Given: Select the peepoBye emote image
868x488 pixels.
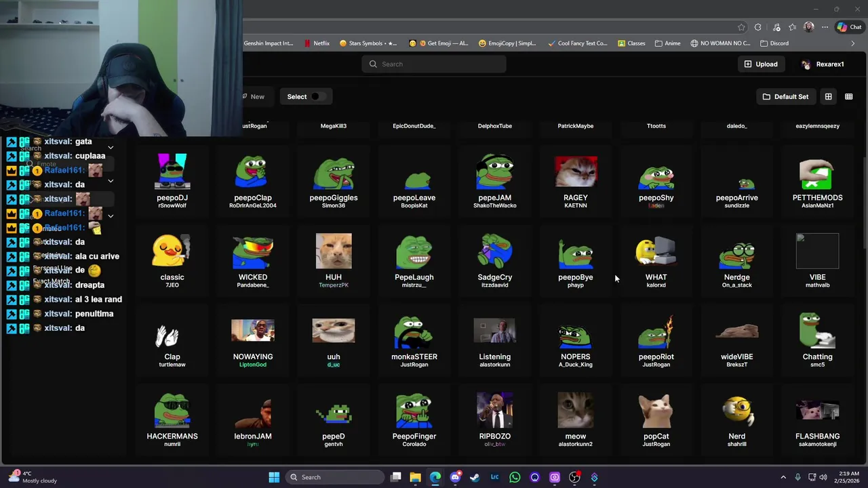Looking at the screenshot, I should pyautogui.click(x=576, y=254).
